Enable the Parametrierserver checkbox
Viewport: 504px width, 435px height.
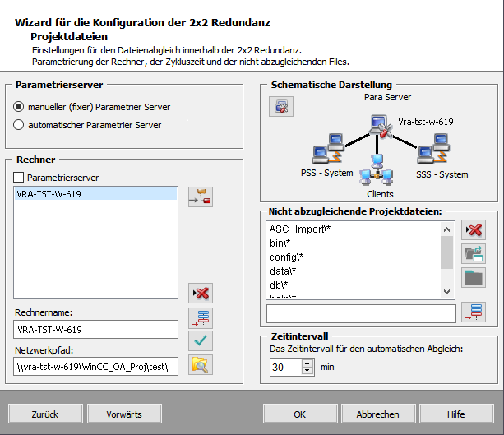(20, 177)
